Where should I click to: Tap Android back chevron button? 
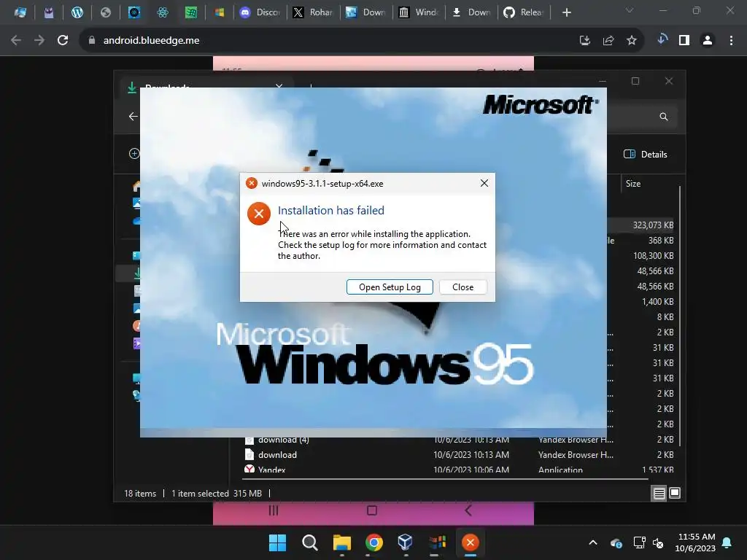[x=468, y=510]
